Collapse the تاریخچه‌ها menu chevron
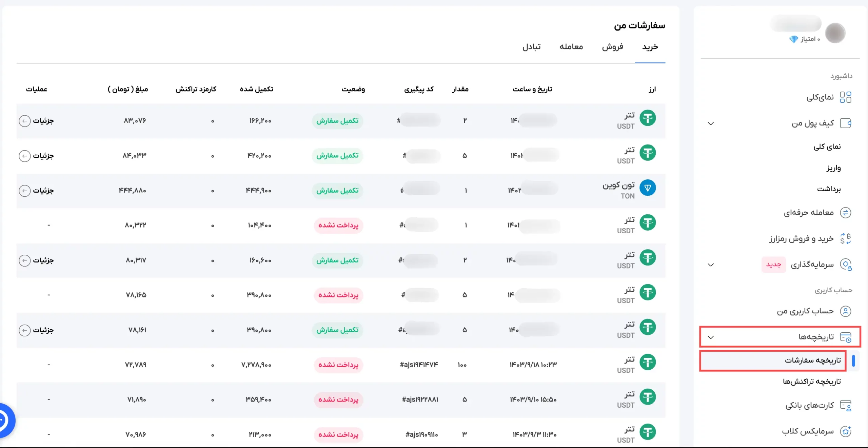The height and width of the screenshot is (448, 868). pyautogui.click(x=711, y=337)
